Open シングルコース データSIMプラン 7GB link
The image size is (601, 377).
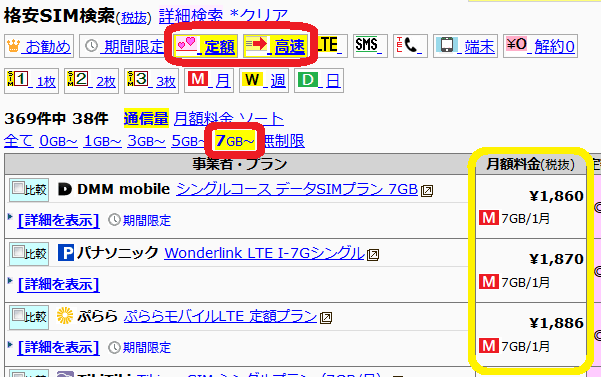(x=297, y=189)
